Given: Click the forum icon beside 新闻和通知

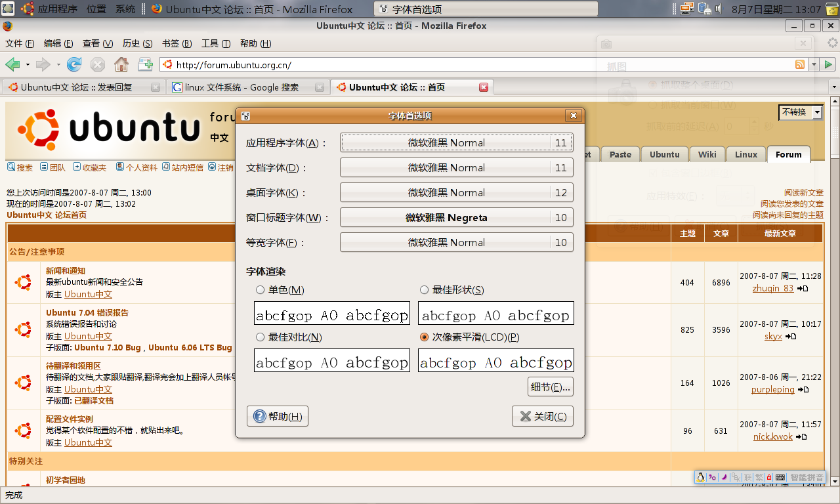Looking at the screenshot, I should 24,282.
